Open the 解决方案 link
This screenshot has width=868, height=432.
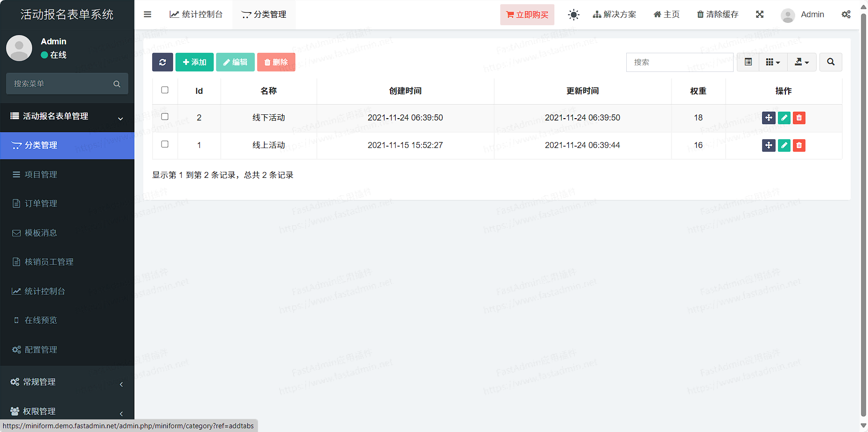615,14
